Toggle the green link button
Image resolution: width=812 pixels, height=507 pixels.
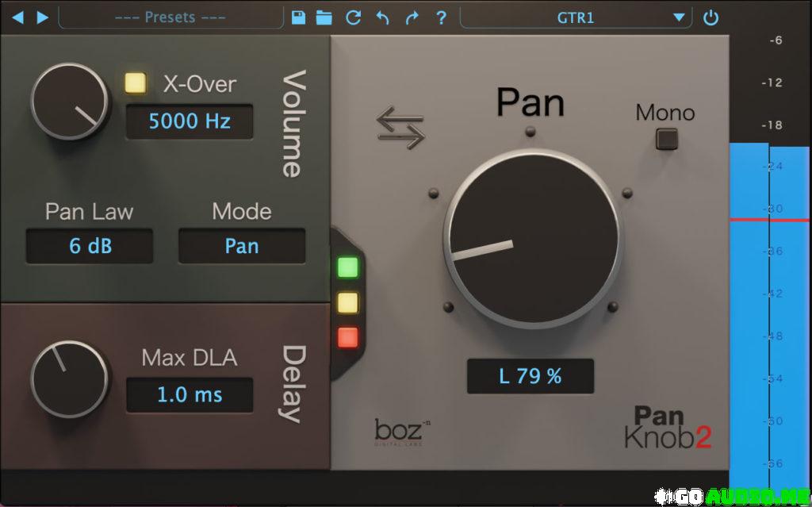[x=348, y=267]
